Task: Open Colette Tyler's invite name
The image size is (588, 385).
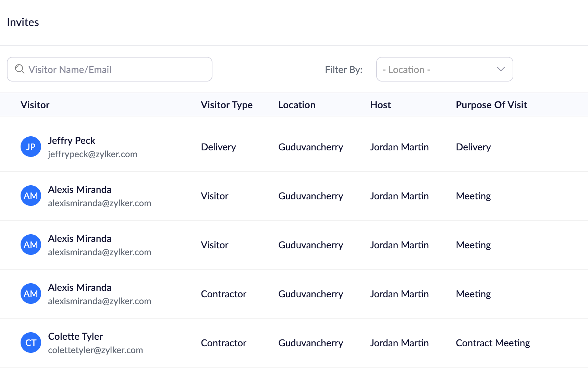Action: click(x=75, y=336)
